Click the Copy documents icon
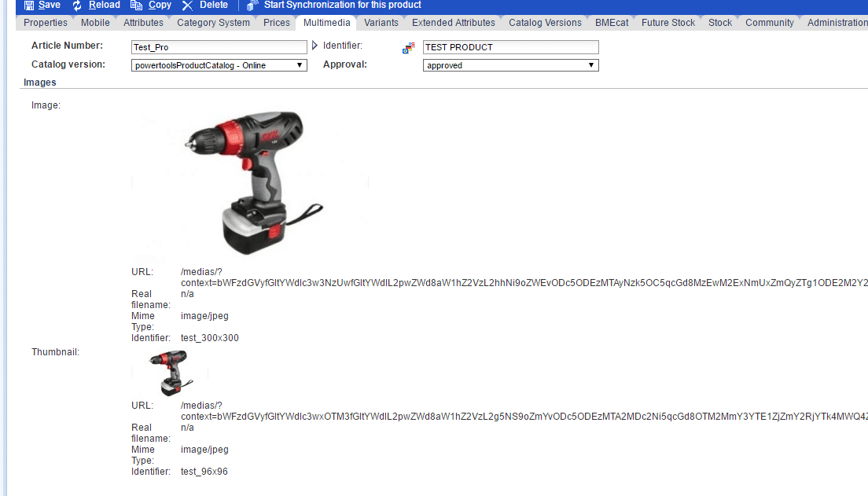 click(x=137, y=5)
